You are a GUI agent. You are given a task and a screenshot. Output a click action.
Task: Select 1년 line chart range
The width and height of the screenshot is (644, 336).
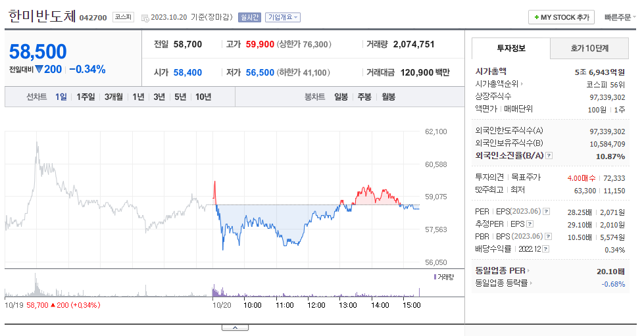pyautogui.click(x=138, y=97)
